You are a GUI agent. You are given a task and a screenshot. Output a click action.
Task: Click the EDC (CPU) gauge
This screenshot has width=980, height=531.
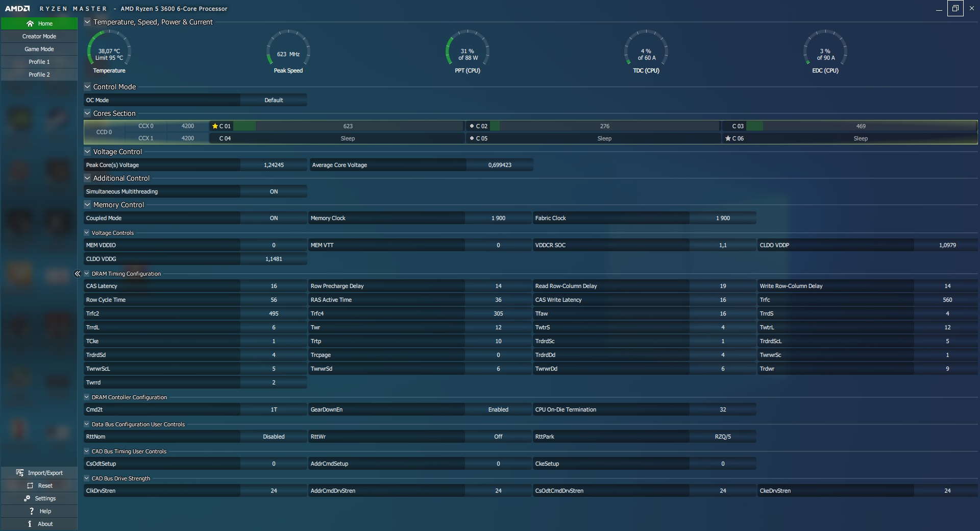[x=825, y=52]
